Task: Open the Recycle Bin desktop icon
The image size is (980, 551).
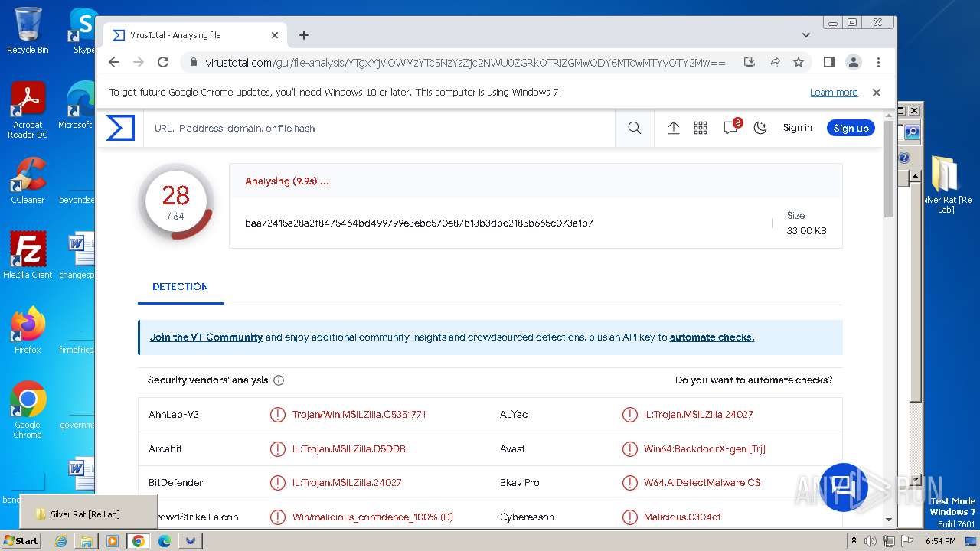Action: pos(28,31)
